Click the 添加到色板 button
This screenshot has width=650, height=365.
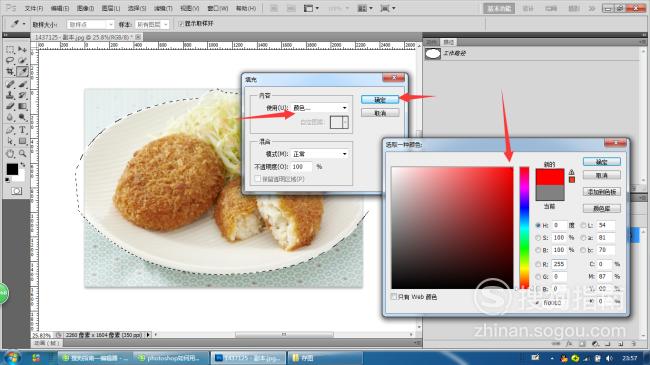[x=601, y=192]
